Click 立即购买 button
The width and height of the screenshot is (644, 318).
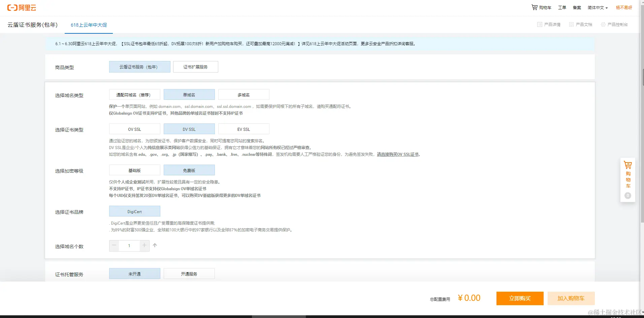[520, 298]
